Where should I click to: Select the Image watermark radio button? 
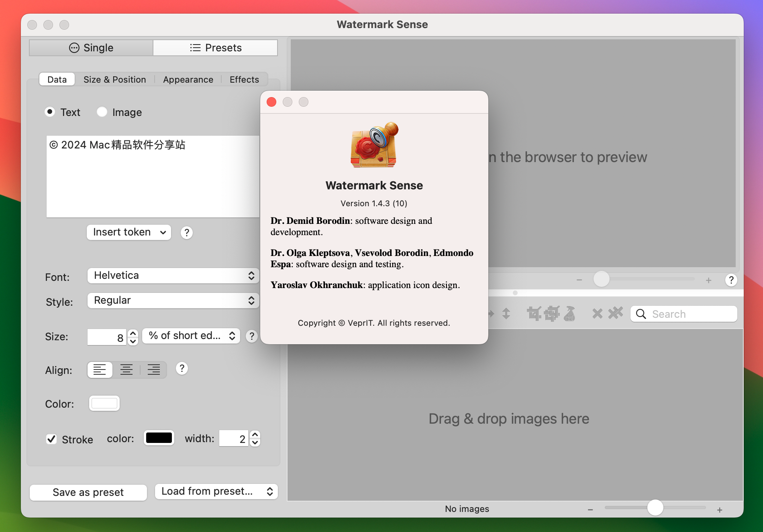pos(102,112)
